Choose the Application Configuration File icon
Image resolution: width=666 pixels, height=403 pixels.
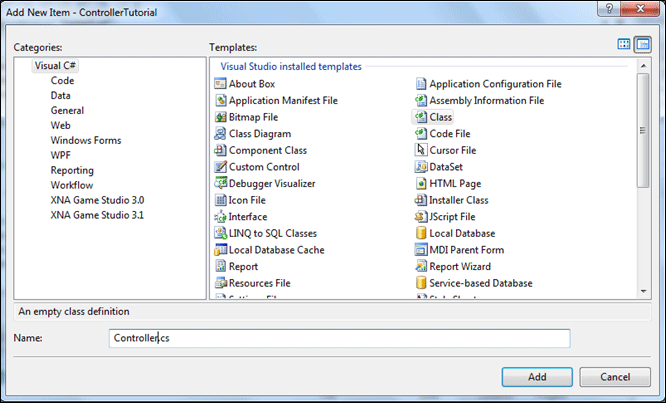[420, 84]
